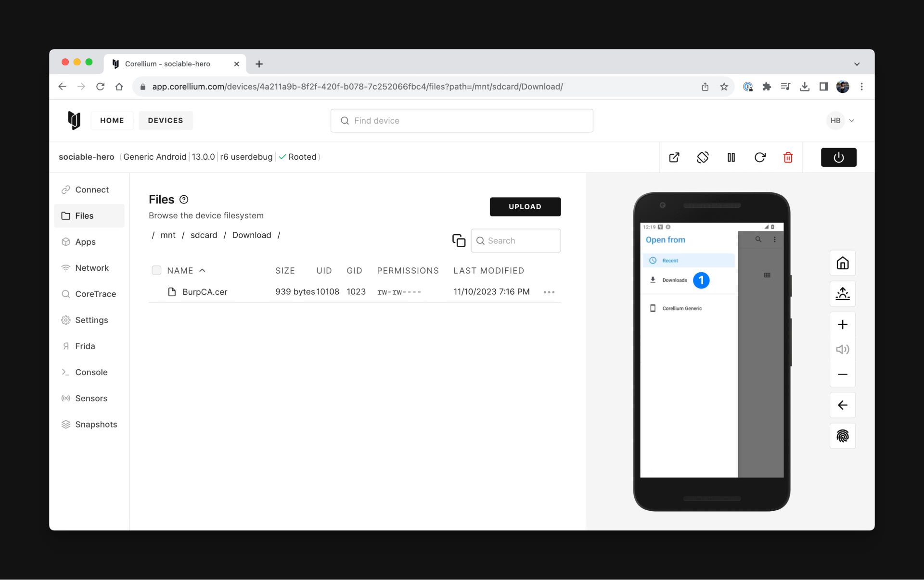Toggle browser side panel icon

coord(823,87)
